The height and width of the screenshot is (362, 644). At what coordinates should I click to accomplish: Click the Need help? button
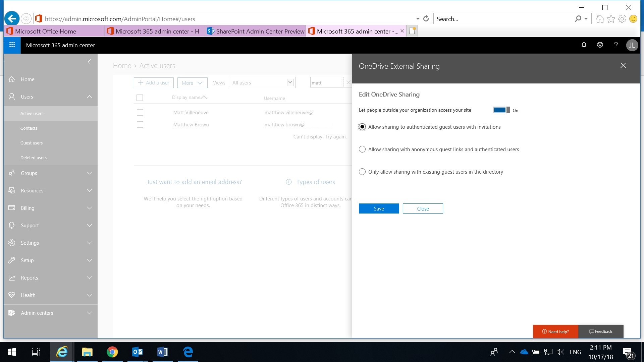(x=555, y=331)
